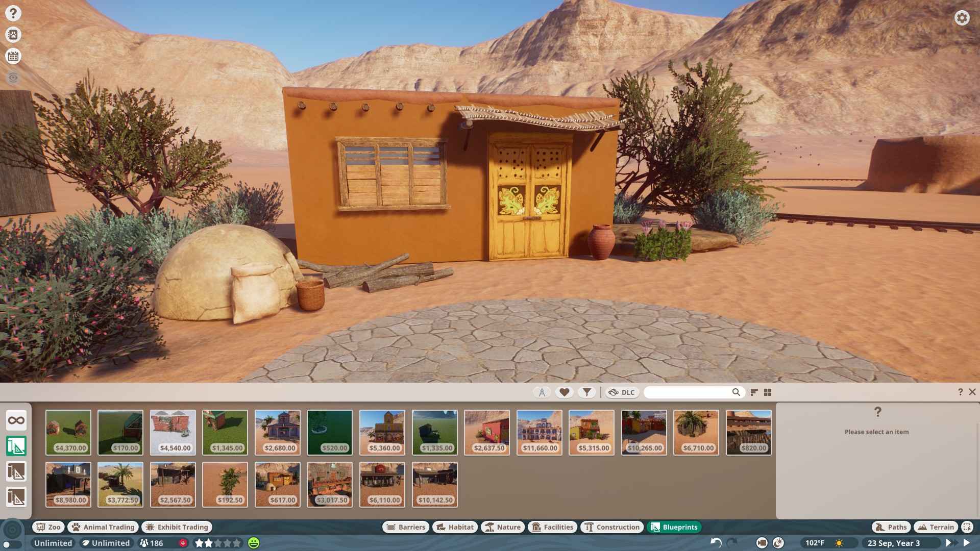
Task: Open the sort order icon
Action: [754, 392]
